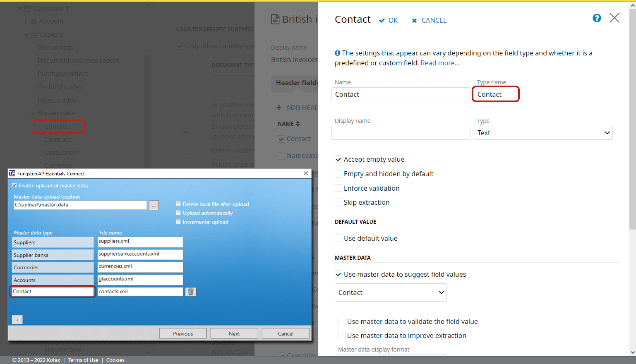
Task: Close the Contact settings panel with X
Action: 614,18
